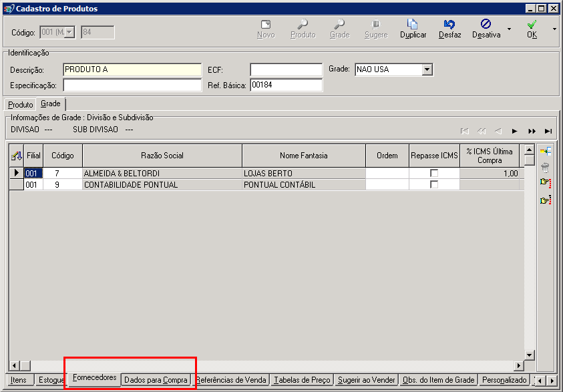Click the Sugere toolbar icon
Screen dimensions: 563x392
click(x=376, y=25)
